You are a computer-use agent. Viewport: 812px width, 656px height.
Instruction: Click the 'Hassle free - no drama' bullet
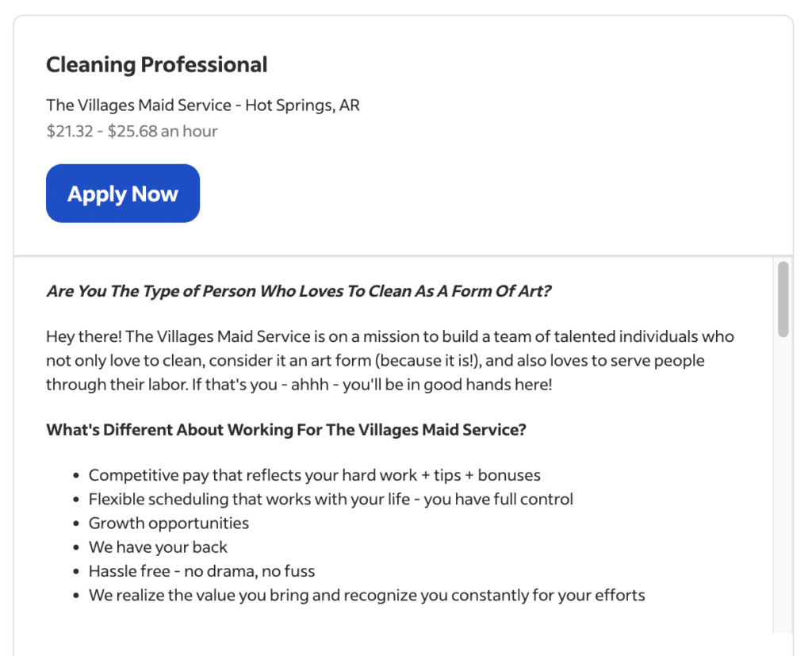(x=201, y=571)
